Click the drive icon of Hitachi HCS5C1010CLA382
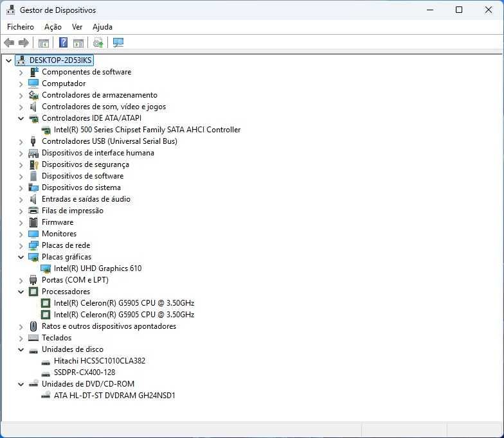This screenshot has height=438, width=504. click(46, 362)
